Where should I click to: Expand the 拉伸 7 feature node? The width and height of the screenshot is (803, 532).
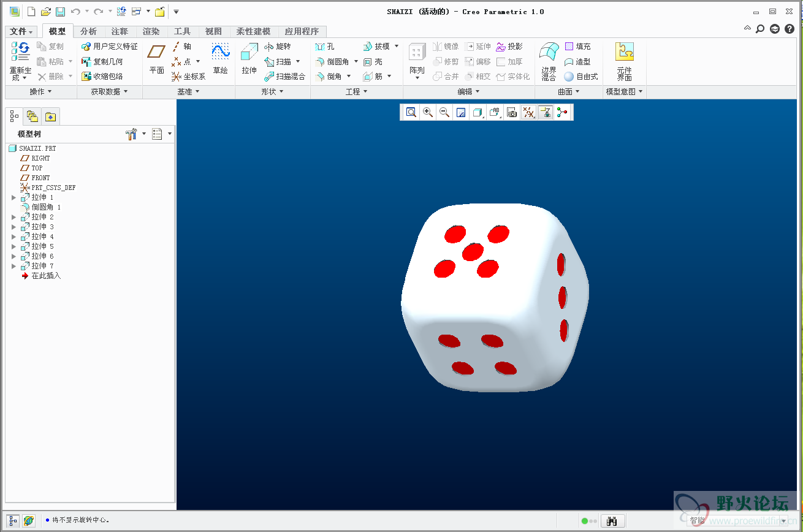[x=14, y=266]
